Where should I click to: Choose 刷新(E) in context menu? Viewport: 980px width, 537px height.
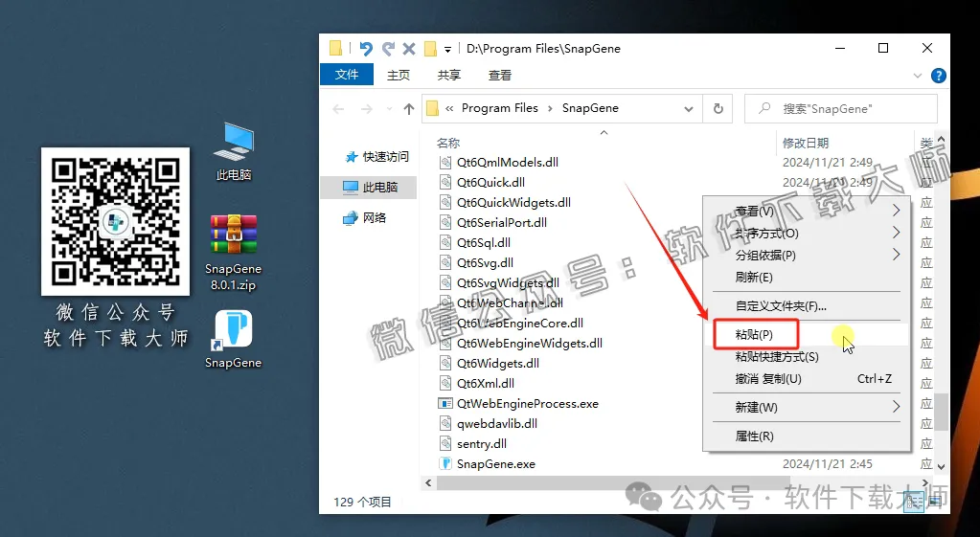pos(807,277)
